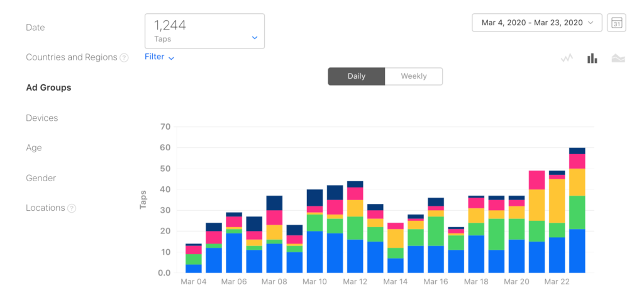
Task: Select the Daily chart interval
Action: (x=357, y=76)
